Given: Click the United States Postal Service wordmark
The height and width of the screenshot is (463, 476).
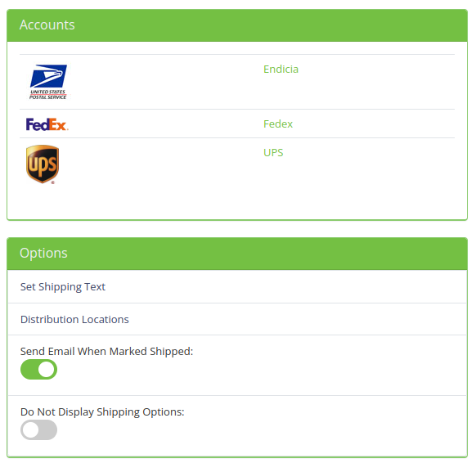Looking at the screenshot, I should click(48, 94).
